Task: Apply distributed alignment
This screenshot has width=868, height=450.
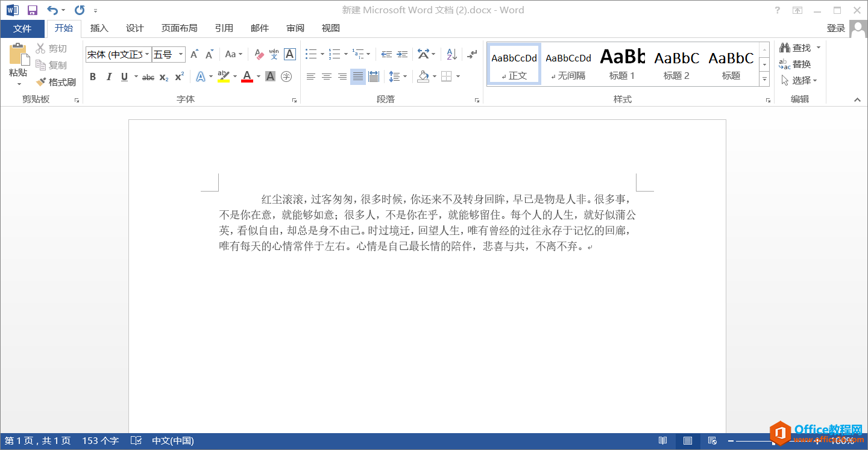Action: click(374, 77)
